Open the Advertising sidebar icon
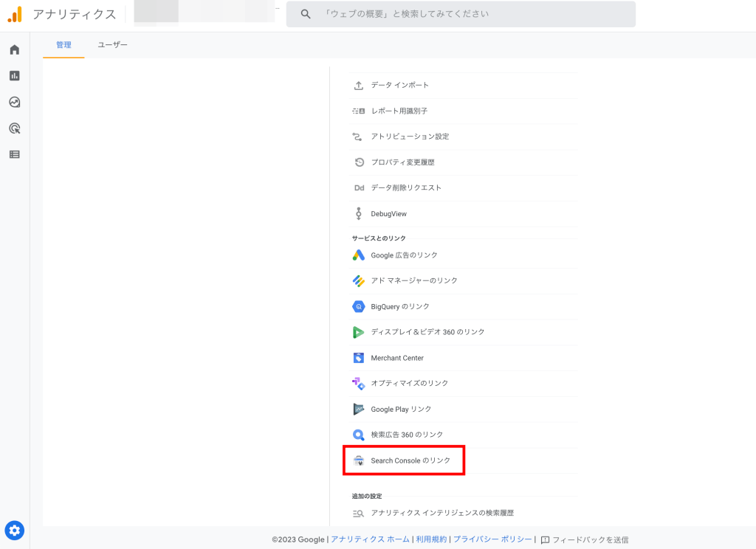This screenshot has height=549, width=756. 15,128
